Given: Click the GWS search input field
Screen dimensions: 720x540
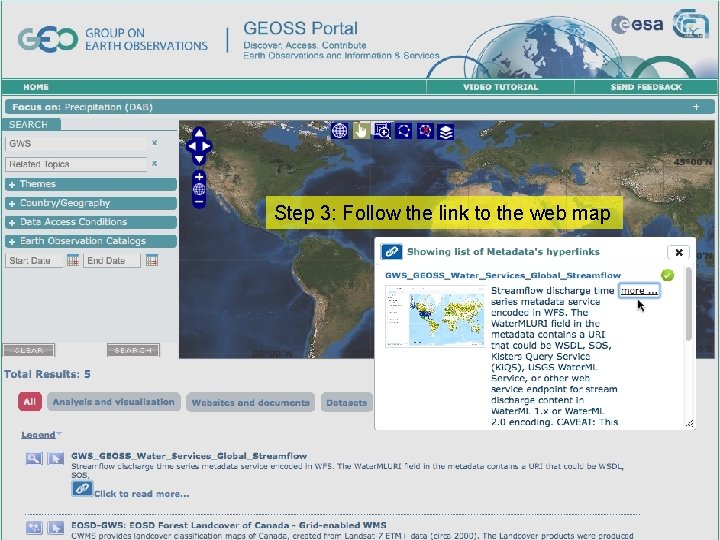Looking at the screenshot, I should pos(77,144).
